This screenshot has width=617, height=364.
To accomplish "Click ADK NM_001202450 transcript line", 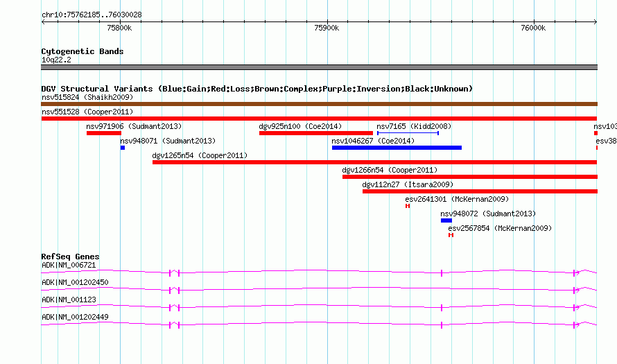I will click(319, 290).
